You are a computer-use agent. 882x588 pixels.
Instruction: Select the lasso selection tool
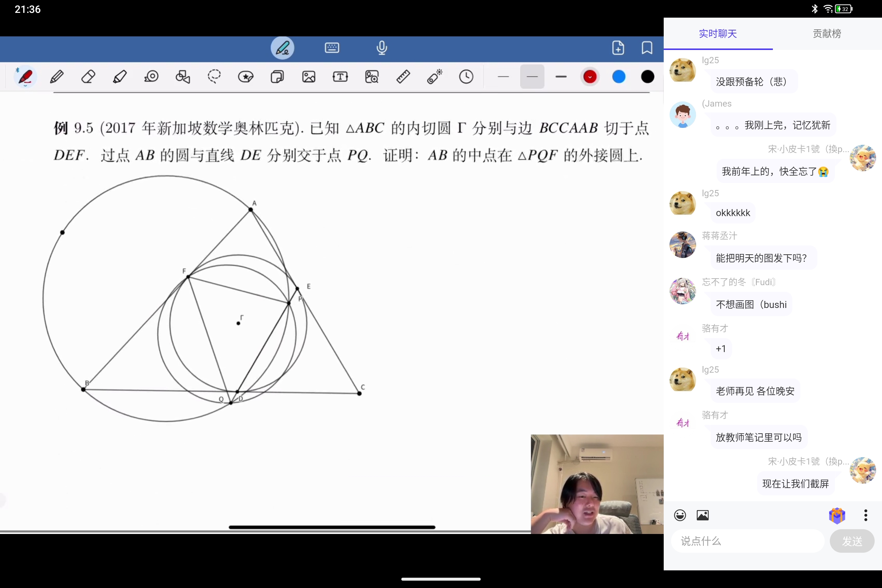click(x=214, y=77)
